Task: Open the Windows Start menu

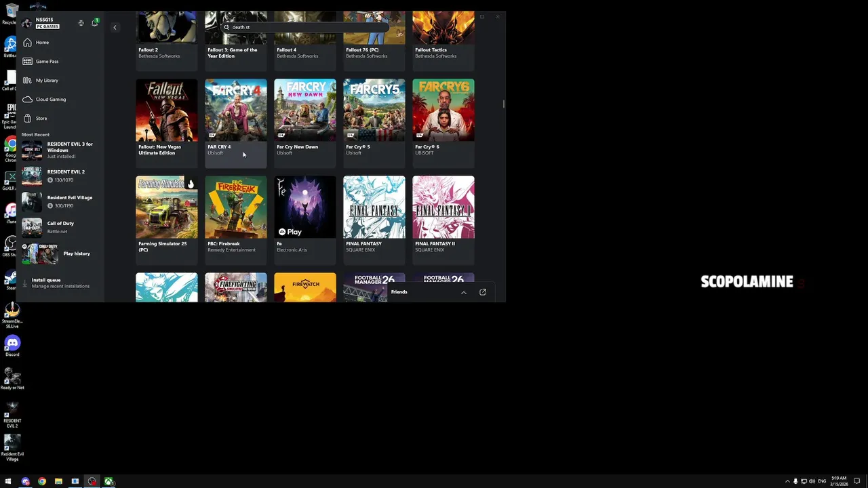Action: (8, 481)
